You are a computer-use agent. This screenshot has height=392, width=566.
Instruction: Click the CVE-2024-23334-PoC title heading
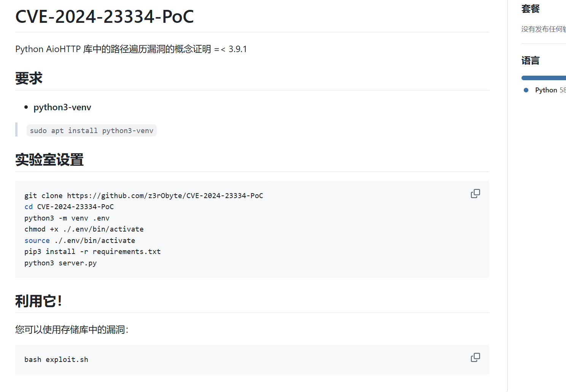tap(104, 17)
